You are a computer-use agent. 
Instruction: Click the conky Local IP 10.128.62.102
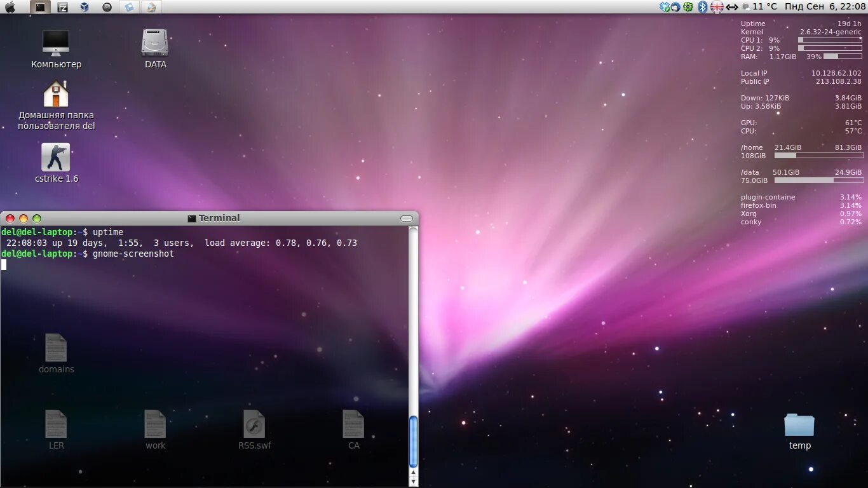coord(801,73)
